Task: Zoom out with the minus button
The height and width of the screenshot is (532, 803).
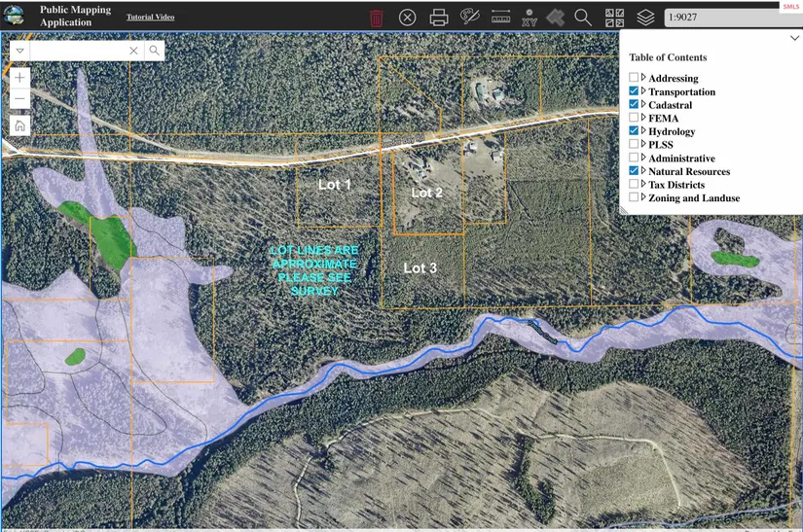Action: coord(19,98)
